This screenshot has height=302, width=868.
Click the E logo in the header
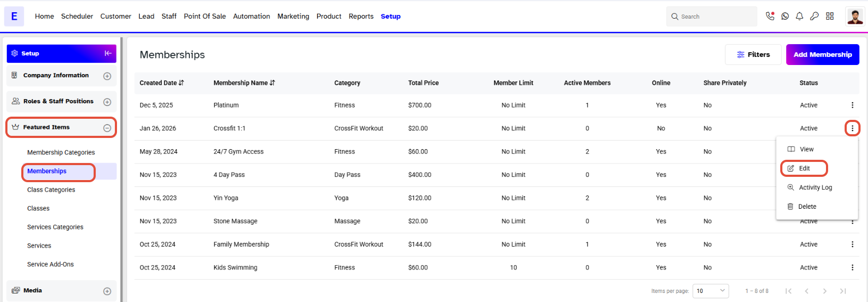click(14, 17)
